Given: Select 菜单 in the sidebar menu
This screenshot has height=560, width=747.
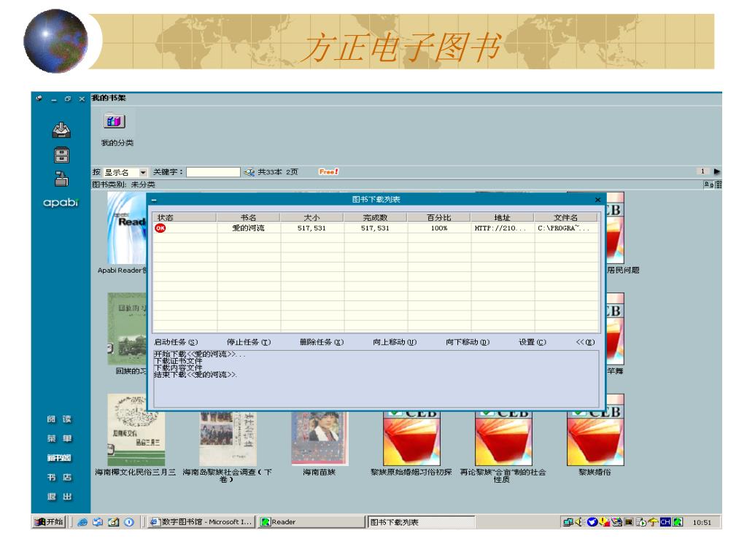Looking at the screenshot, I should click(x=59, y=438).
